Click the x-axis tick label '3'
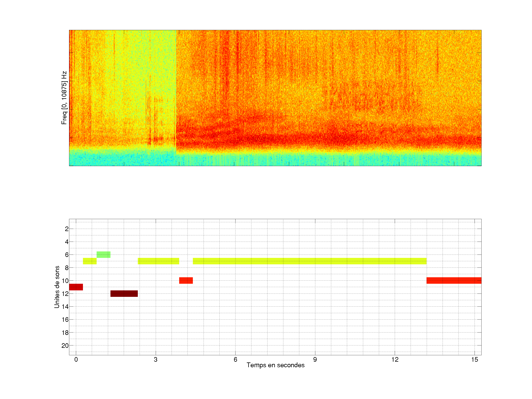Viewport: 532px width, 399px height. 156,359
